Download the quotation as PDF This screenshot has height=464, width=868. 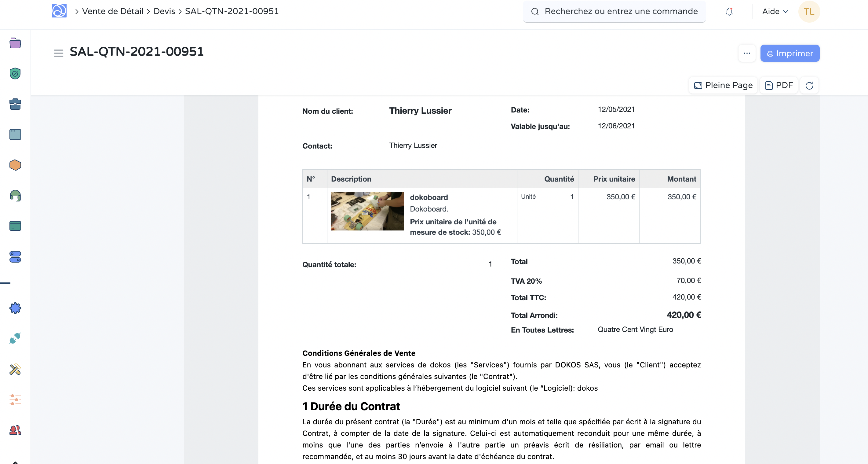779,85
